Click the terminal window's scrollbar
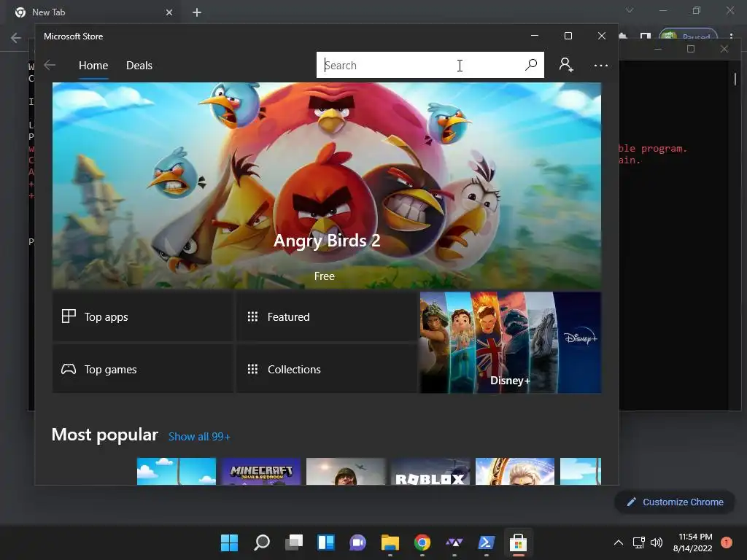This screenshot has width=747, height=560. click(x=735, y=79)
